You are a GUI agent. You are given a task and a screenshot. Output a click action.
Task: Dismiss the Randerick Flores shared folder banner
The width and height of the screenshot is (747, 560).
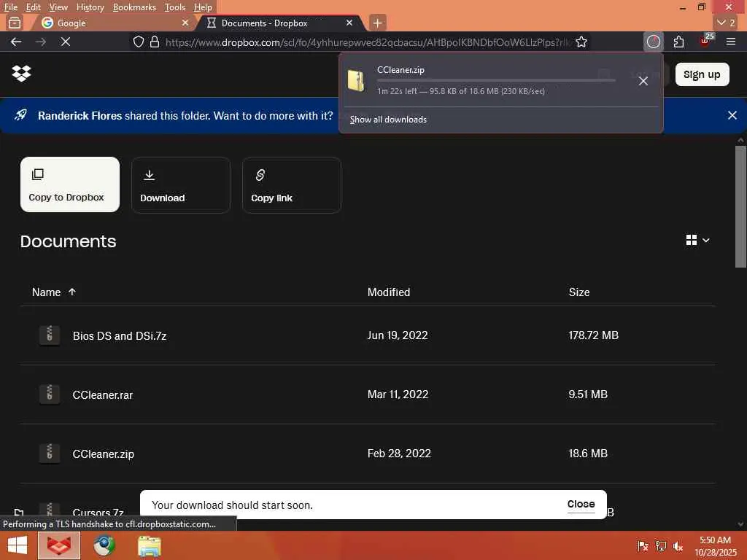[732, 115]
